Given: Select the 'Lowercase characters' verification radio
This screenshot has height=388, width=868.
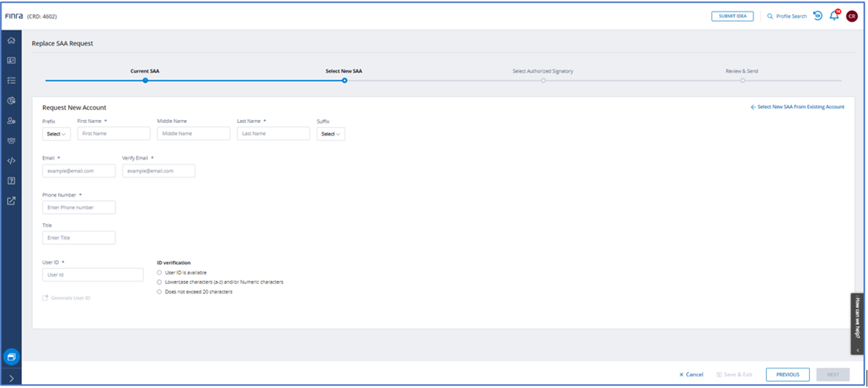Looking at the screenshot, I should 160,282.
